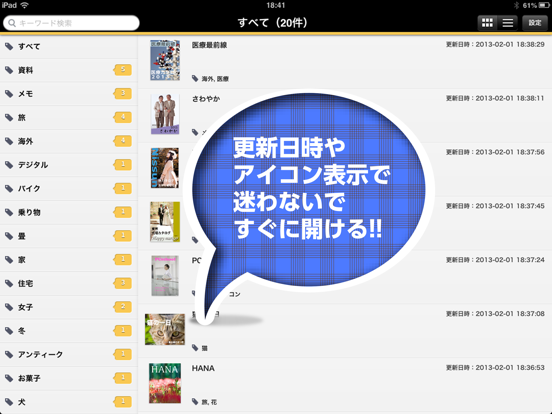
Task: Open the cat 猫の一日 cover thumbnail
Action: [x=165, y=329]
